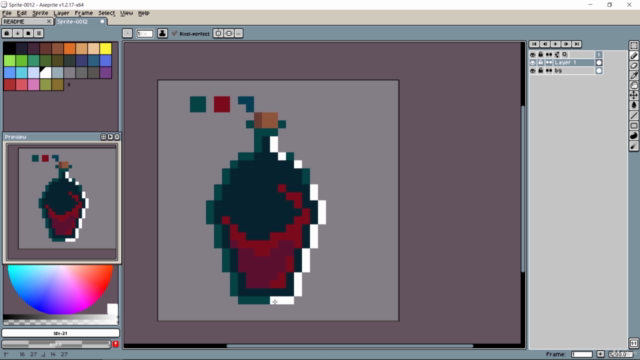Close the README tab
The image size is (640, 360).
click(x=49, y=22)
